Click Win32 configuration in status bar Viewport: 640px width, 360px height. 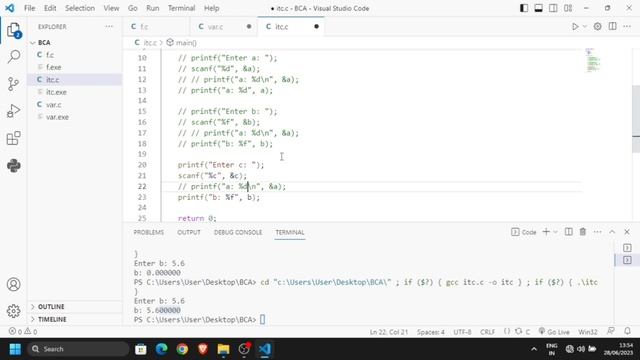click(588, 332)
